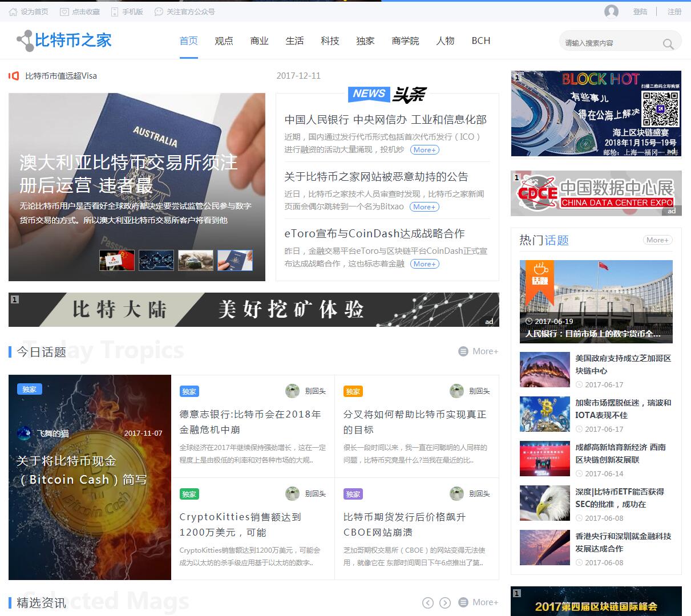Click author avatar on 比特币期货 article

(x=456, y=493)
